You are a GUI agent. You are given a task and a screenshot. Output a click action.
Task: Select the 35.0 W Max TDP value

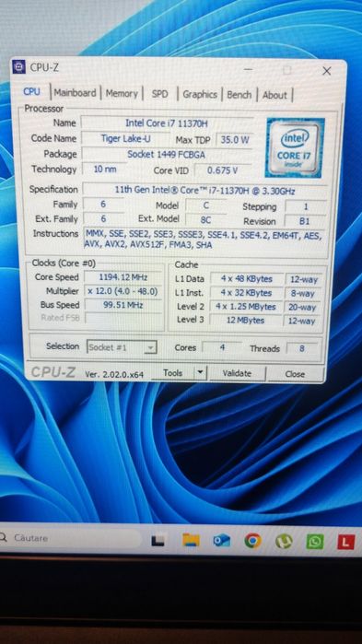pos(234,140)
